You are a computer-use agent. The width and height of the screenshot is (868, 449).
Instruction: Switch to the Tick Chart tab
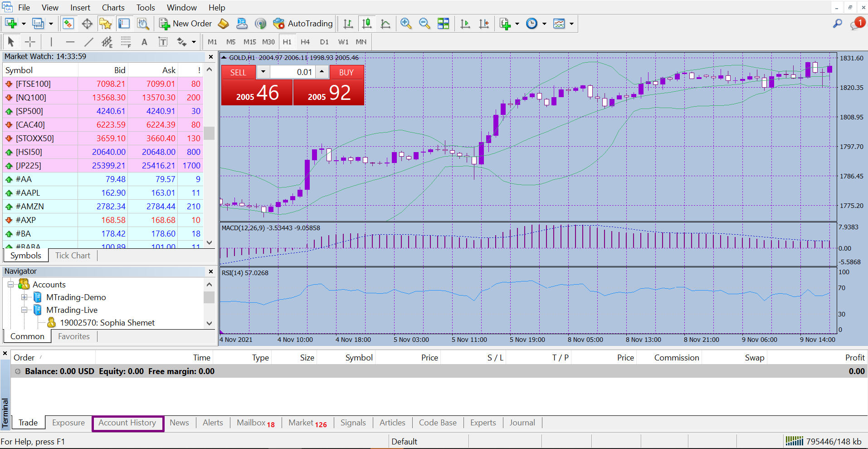coord(73,256)
